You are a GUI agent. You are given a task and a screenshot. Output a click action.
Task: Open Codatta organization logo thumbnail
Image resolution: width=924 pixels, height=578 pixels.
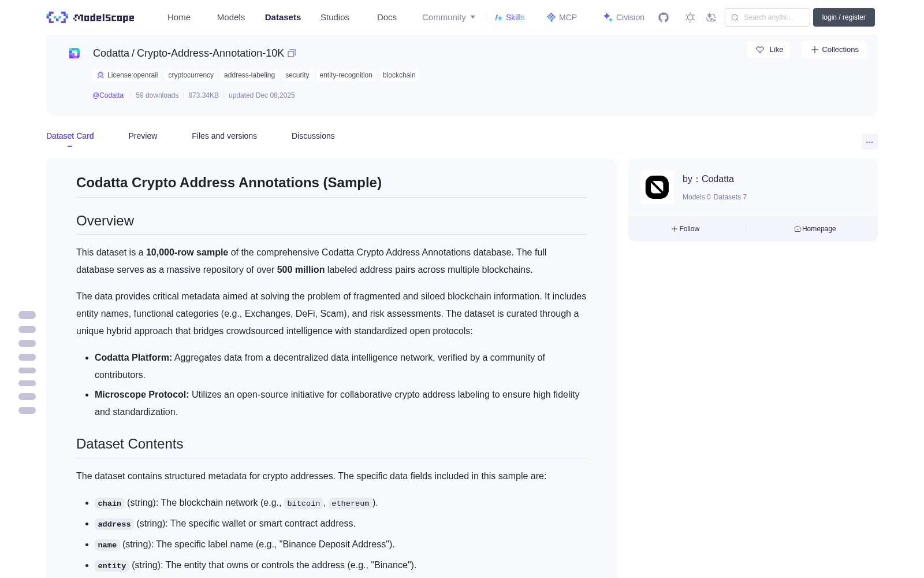pos(657,187)
